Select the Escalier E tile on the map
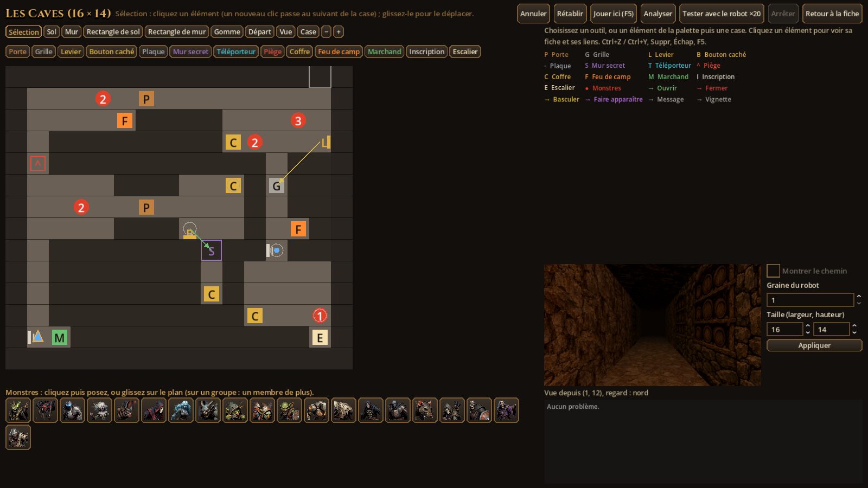The height and width of the screenshot is (488, 868). click(x=320, y=338)
